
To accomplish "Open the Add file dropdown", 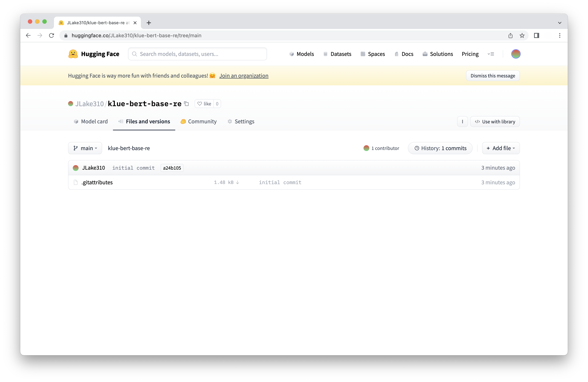I will coord(501,148).
